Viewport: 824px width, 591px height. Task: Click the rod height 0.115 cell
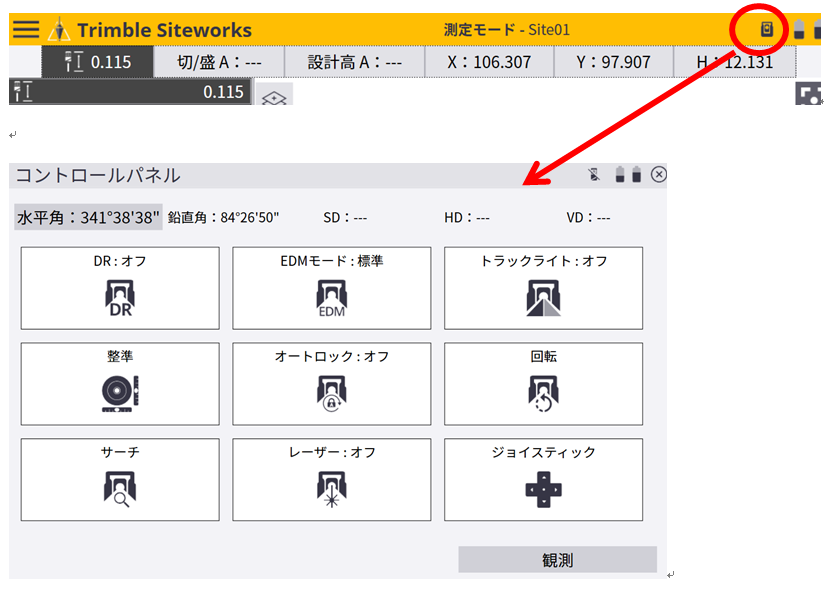point(98,62)
